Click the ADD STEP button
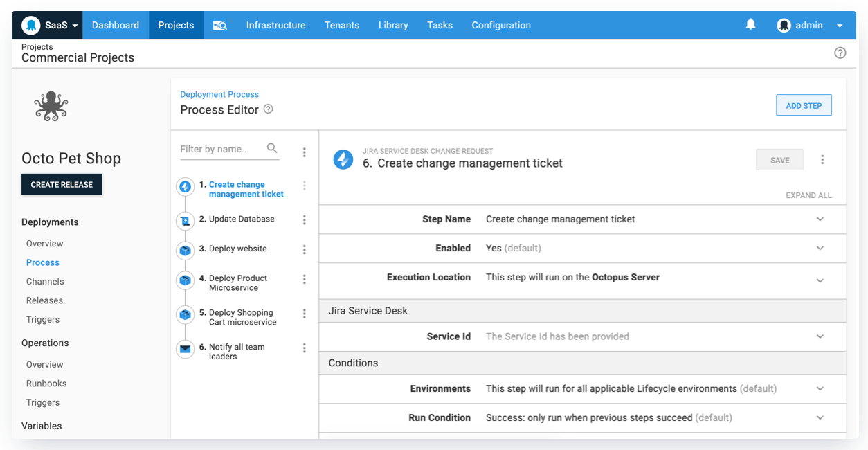The image size is (868, 450). [804, 105]
